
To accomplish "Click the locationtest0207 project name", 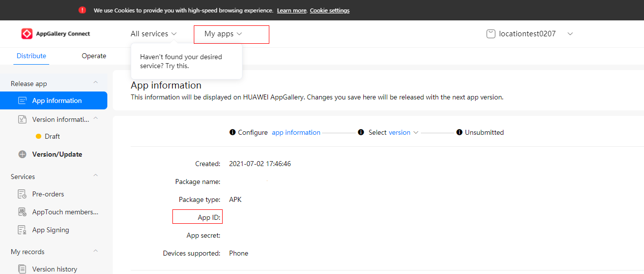I will point(527,34).
